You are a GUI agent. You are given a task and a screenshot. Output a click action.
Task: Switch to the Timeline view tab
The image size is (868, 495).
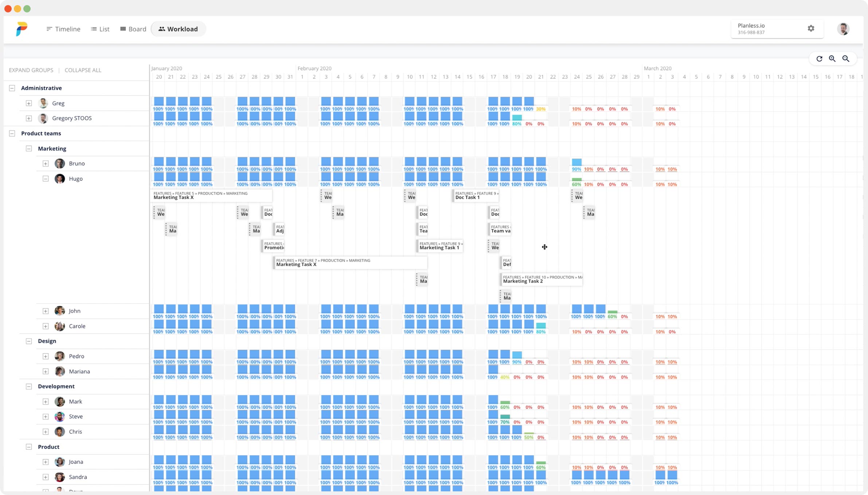coord(63,29)
